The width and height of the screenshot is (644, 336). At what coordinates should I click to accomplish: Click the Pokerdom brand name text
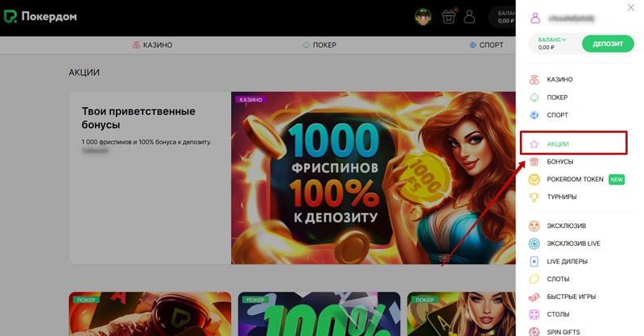pyautogui.click(x=49, y=16)
